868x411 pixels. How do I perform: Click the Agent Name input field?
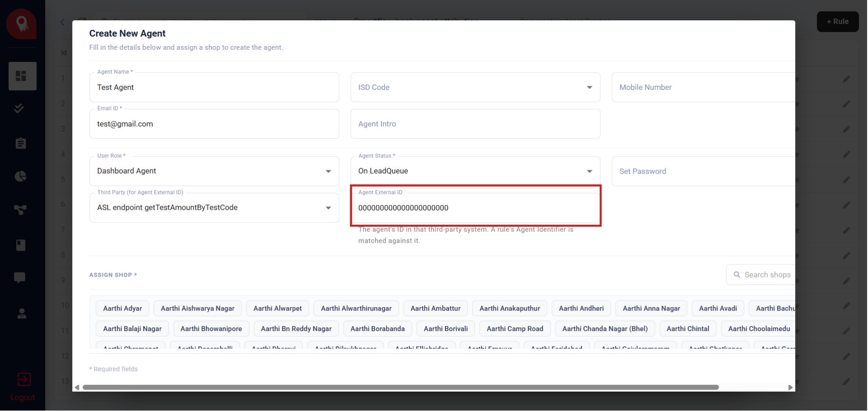pyautogui.click(x=214, y=87)
